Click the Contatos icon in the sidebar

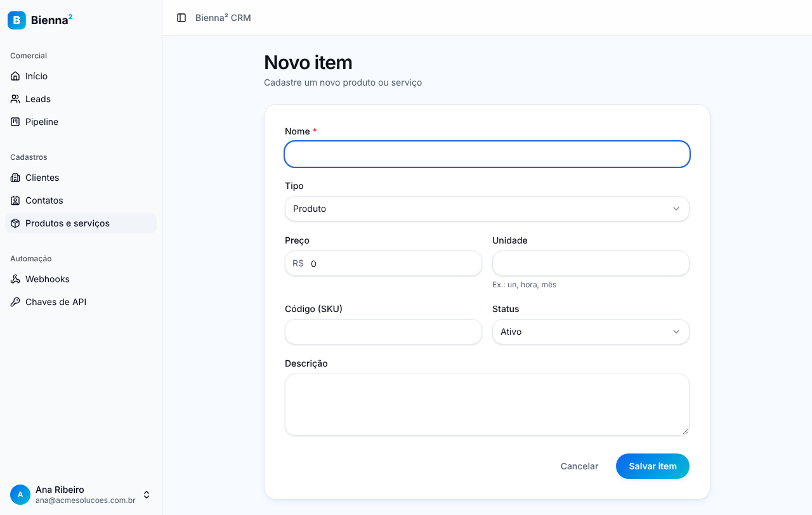point(15,200)
